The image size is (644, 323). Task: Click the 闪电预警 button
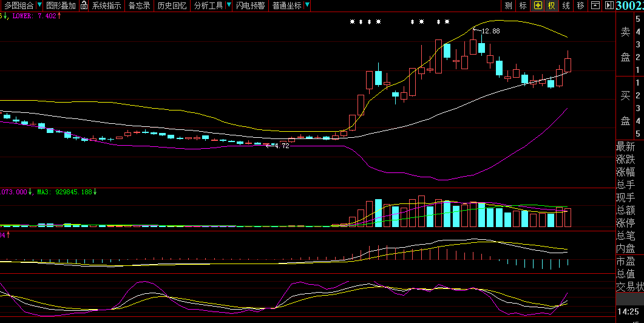[x=251, y=5]
